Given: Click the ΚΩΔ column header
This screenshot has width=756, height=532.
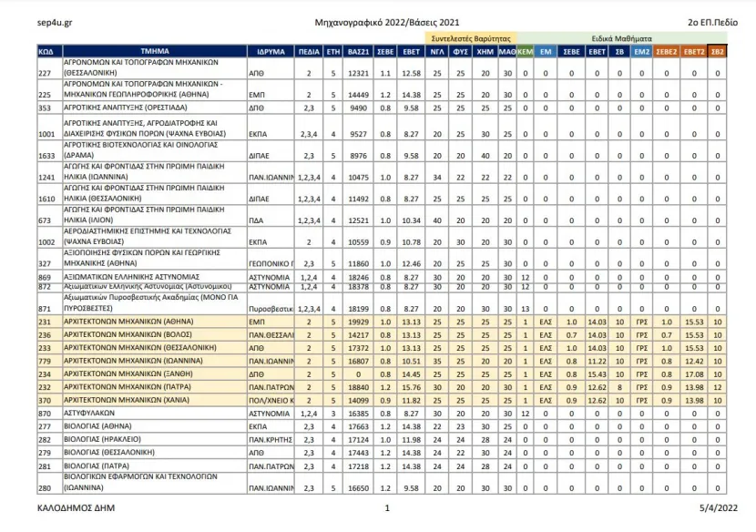Looking at the screenshot, I should pyautogui.click(x=50, y=51).
